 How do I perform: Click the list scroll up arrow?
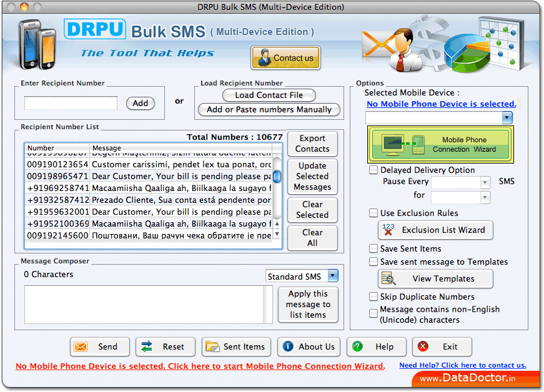(x=277, y=224)
